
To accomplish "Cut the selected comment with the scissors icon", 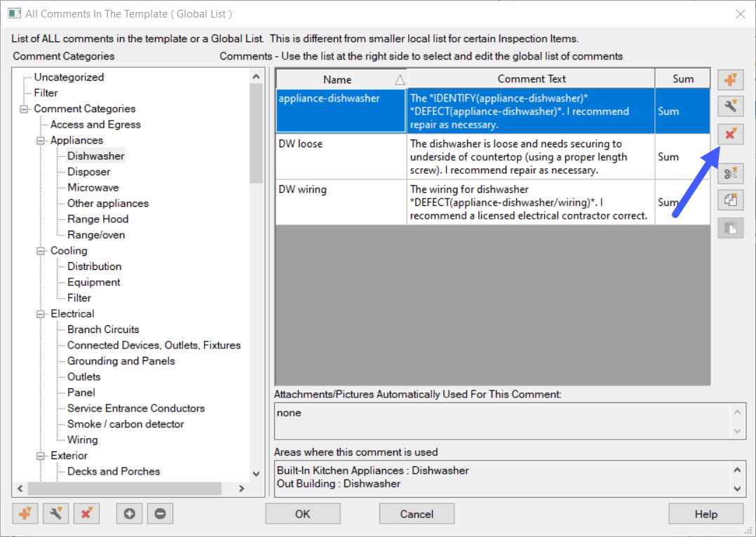I will (x=730, y=173).
